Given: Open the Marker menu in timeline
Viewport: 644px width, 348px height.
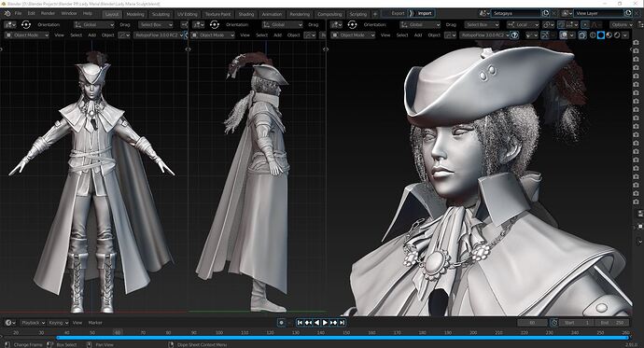Looking at the screenshot, I should [x=95, y=323].
